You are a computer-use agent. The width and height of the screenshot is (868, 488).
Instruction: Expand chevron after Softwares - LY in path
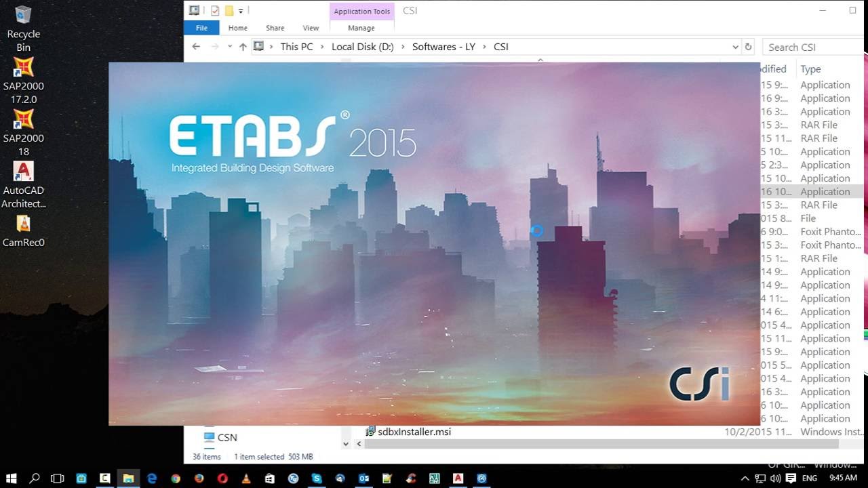(484, 47)
